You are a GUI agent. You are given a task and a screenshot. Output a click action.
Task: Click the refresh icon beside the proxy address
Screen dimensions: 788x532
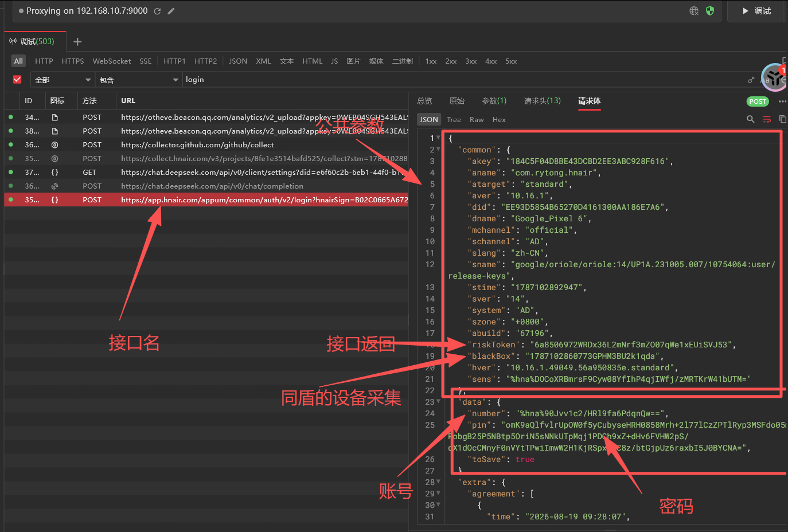click(x=157, y=11)
